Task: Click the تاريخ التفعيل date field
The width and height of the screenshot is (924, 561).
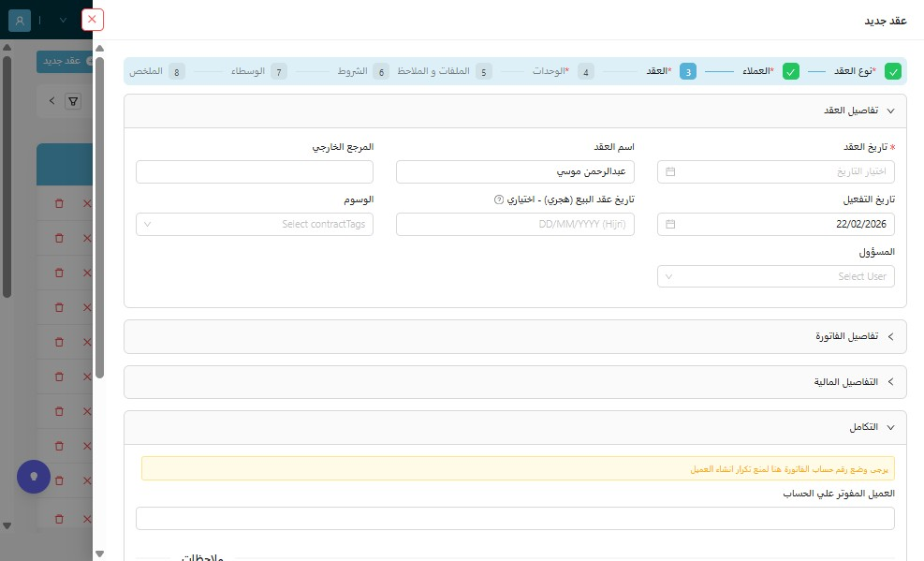Action: click(x=775, y=224)
